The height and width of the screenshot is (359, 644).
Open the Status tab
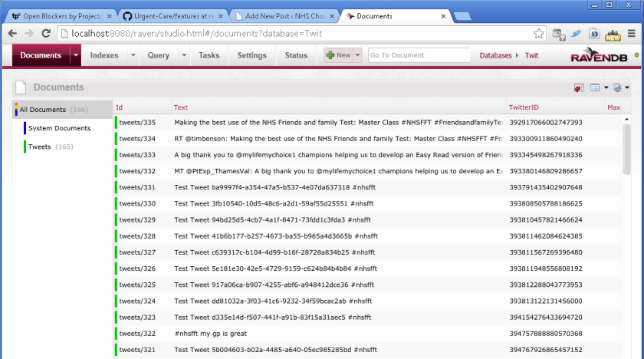(x=296, y=55)
